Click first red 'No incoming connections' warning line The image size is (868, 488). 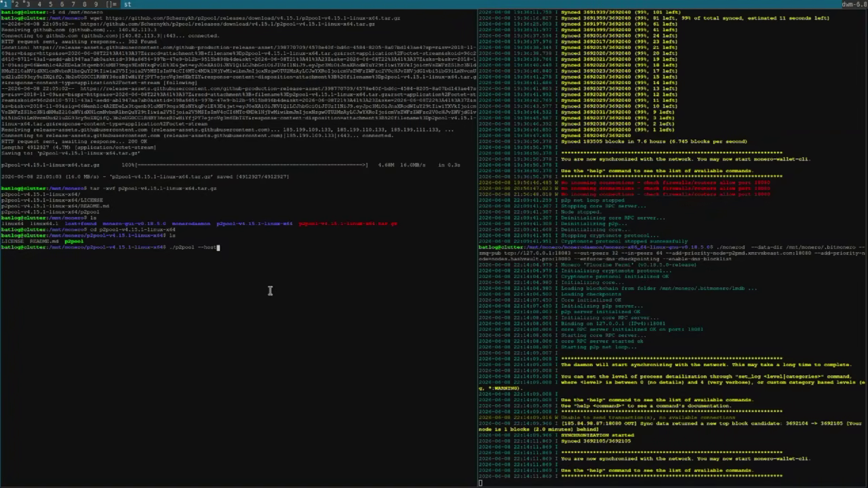coord(624,183)
